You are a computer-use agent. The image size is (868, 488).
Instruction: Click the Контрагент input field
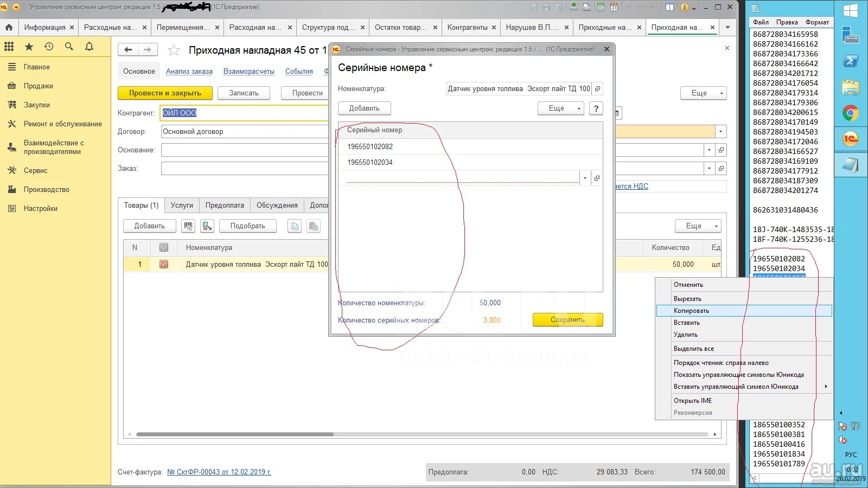244,113
